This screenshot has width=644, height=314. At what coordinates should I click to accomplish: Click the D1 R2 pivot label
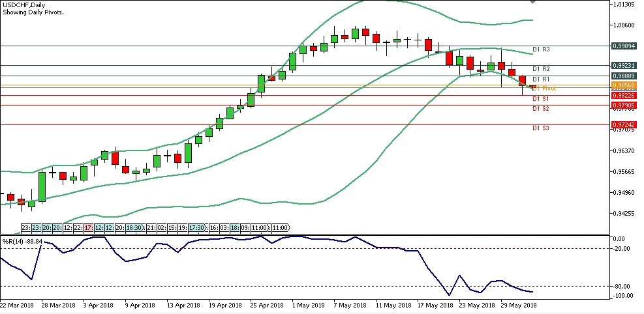541,69
